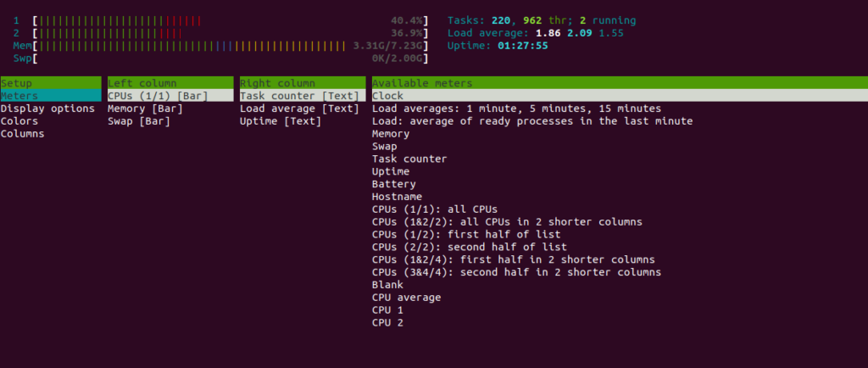This screenshot has height=368, width=868.
Task: Select CPUs (3&4/4): second half meter
Action: coord(516,272)
